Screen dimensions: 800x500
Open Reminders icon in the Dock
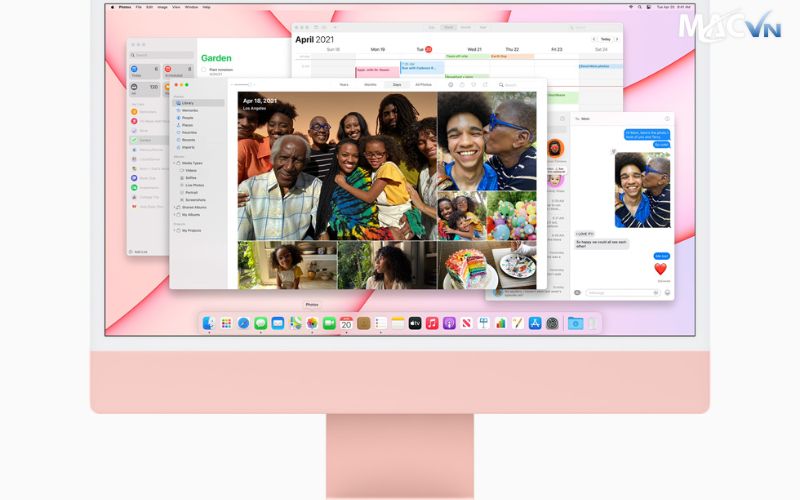point(381,323)
